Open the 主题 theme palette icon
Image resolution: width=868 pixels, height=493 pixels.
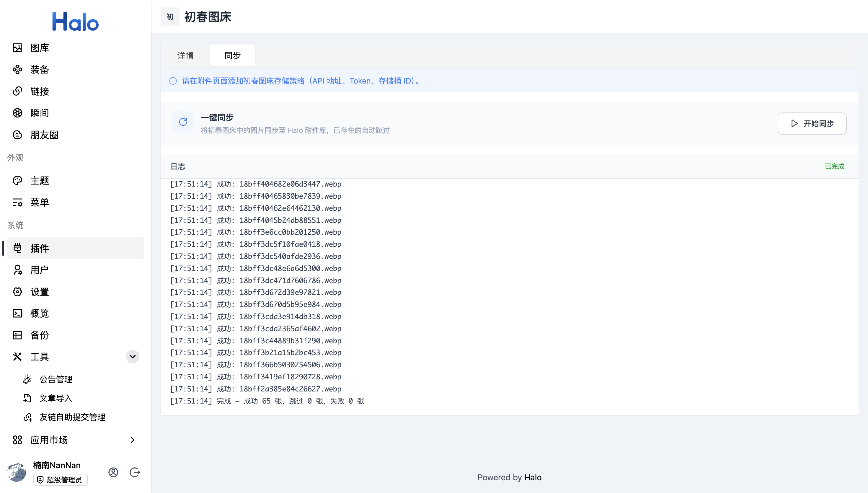click(x=17, y=180)
